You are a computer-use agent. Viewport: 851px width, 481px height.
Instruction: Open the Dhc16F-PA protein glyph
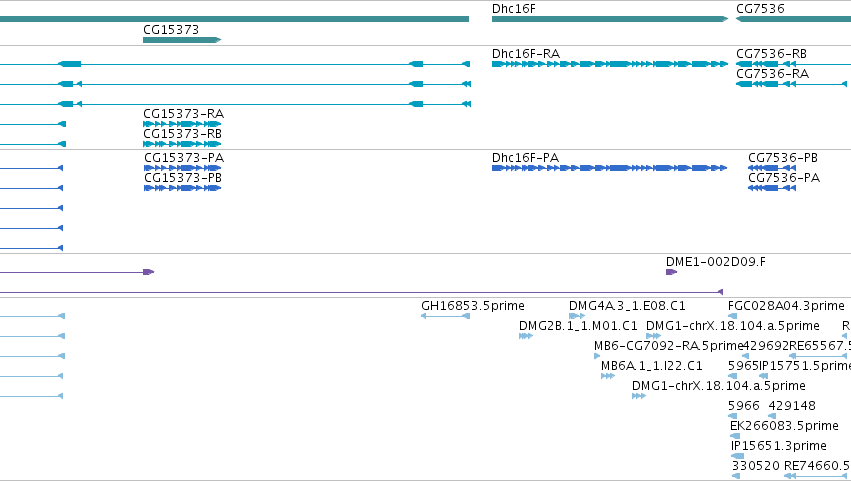tap(609, 168)
